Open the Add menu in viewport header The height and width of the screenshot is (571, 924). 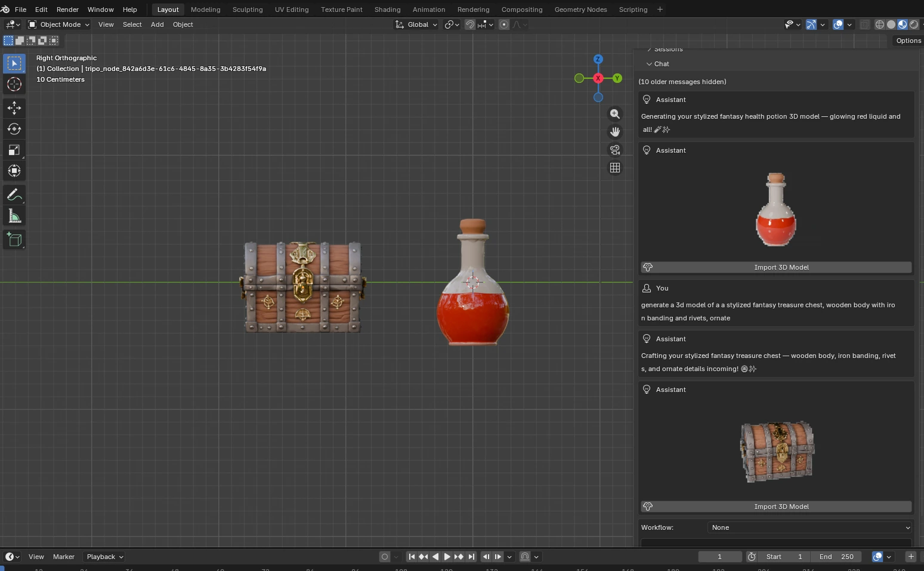[157, 24]
